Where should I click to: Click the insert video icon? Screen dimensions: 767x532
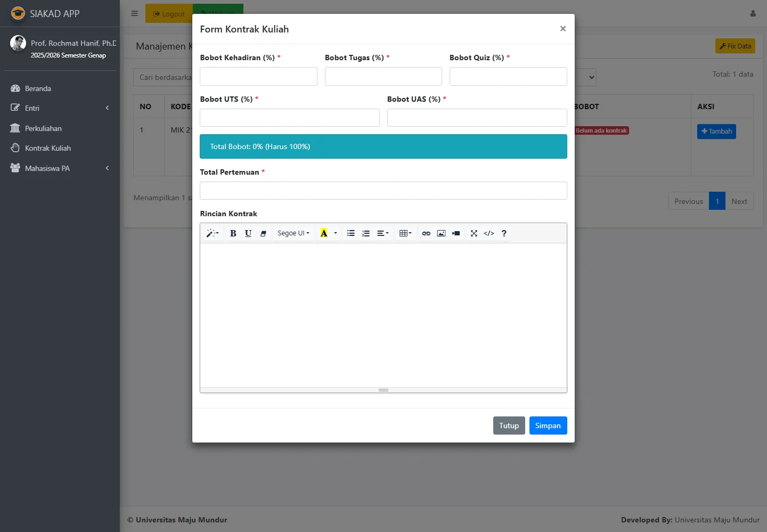456,233
